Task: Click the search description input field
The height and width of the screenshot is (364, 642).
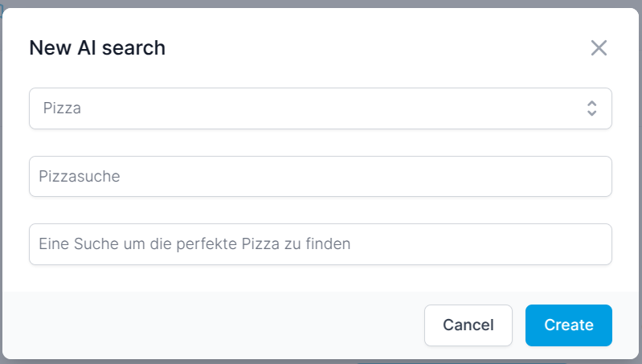Action: pos(321,244)
